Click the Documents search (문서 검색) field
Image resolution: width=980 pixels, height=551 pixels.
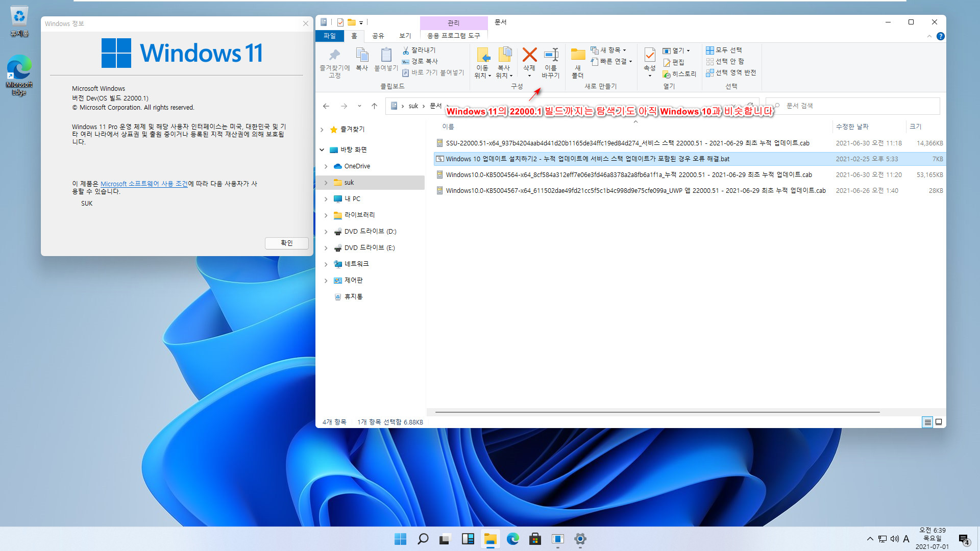coord(853,106)
